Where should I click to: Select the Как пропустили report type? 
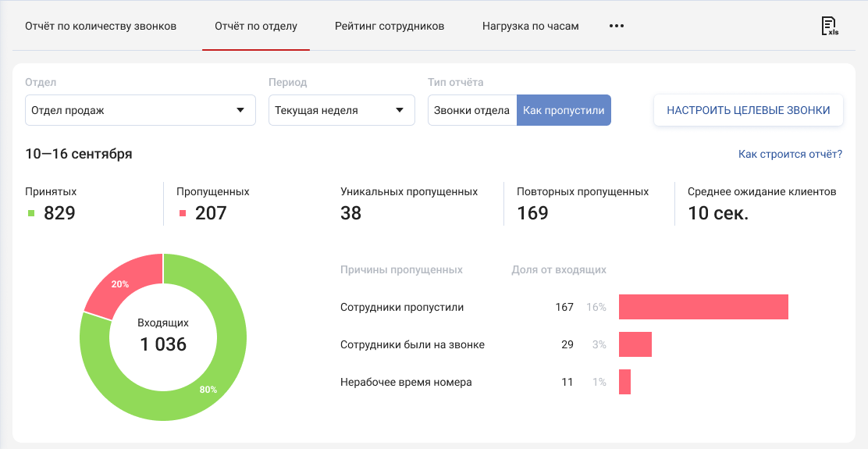point(564,110)
